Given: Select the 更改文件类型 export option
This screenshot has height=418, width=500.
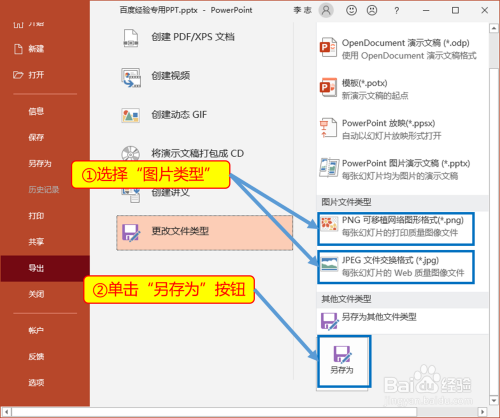Looking at the screenshot, I should tap(204, 232).
